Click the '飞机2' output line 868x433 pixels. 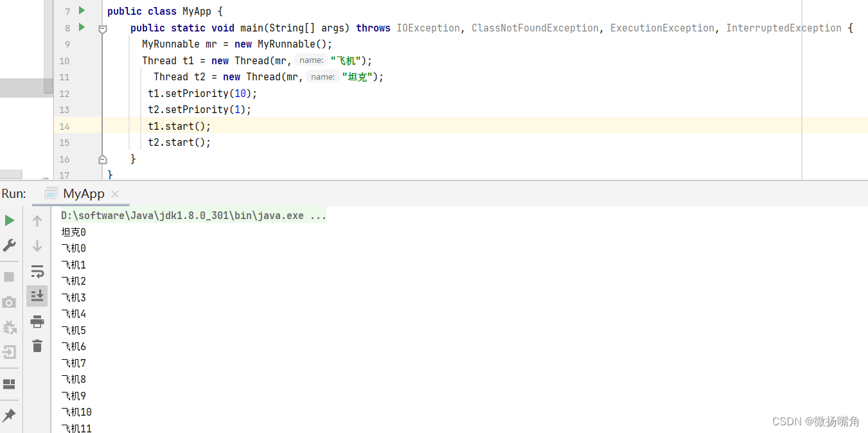point(73,281)
